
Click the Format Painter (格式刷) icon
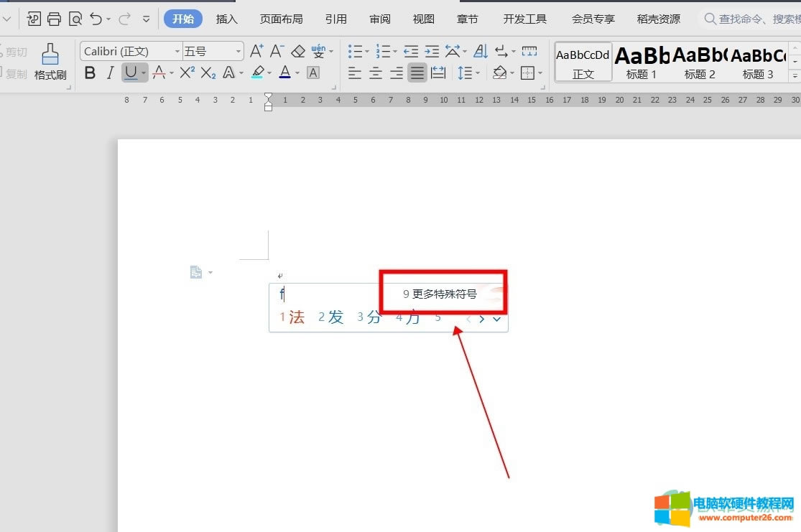tap(50, 61)
